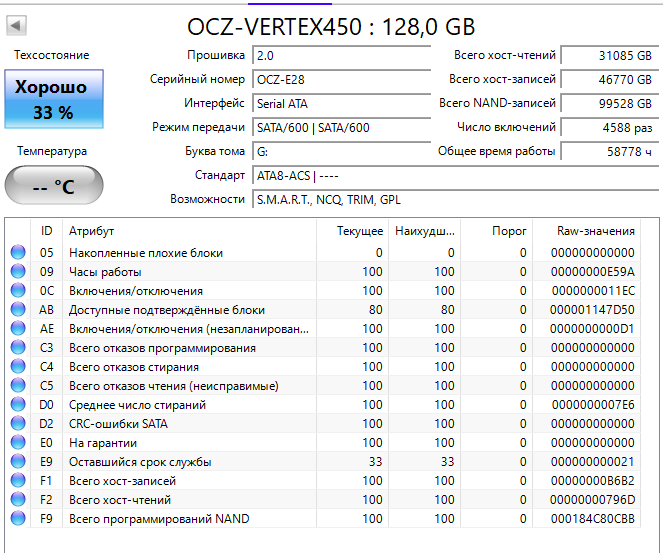Click the OCZ-VERTEX450 : 128,0 GB title
663x553 pixels.
pyautogui.click(x=331, y=27)
